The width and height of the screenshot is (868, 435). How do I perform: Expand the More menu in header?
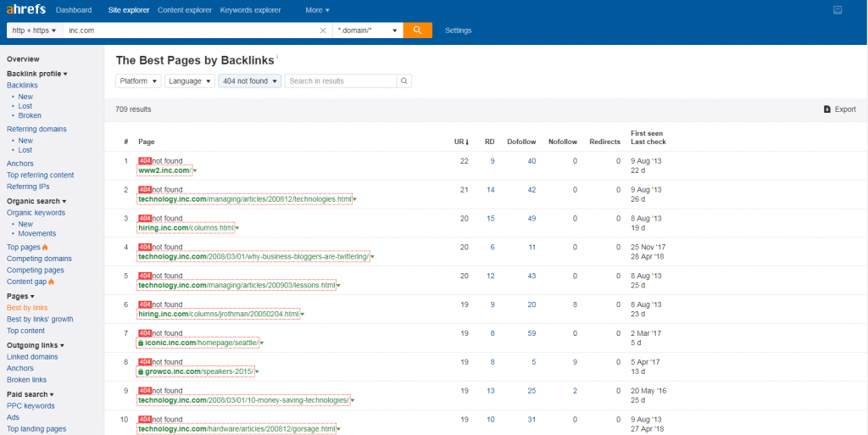[x=317, y=10]
